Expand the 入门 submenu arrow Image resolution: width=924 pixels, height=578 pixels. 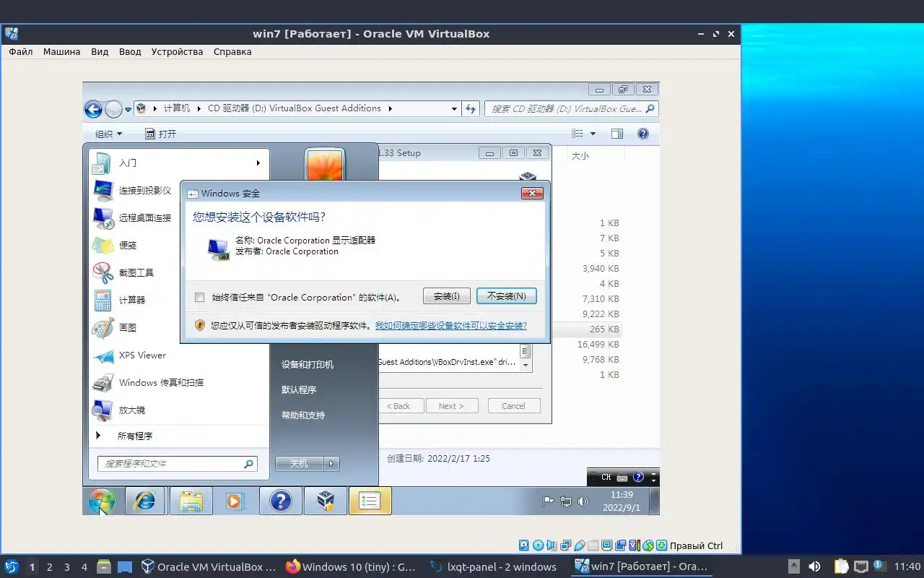(x=258, y=163)
